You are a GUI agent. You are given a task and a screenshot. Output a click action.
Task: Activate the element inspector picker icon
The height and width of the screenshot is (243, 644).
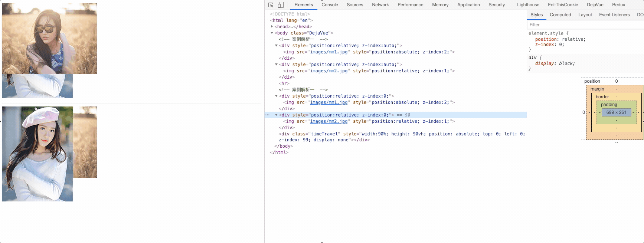click(x=271, y=5)
